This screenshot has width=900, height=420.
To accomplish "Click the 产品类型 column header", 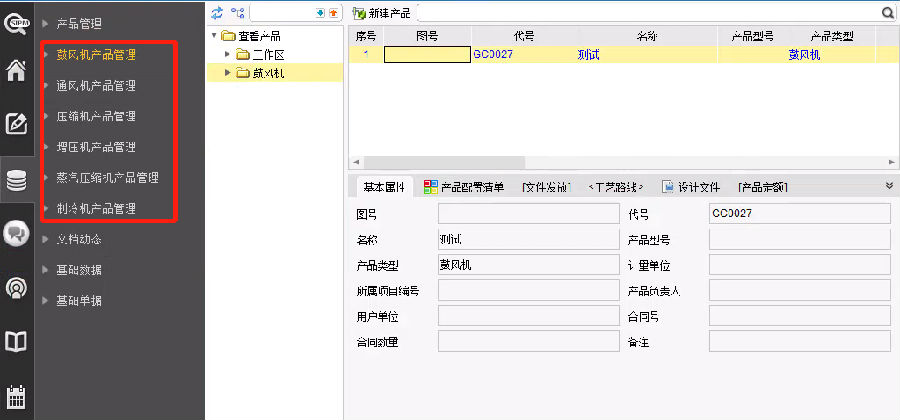I will [832, 36].
